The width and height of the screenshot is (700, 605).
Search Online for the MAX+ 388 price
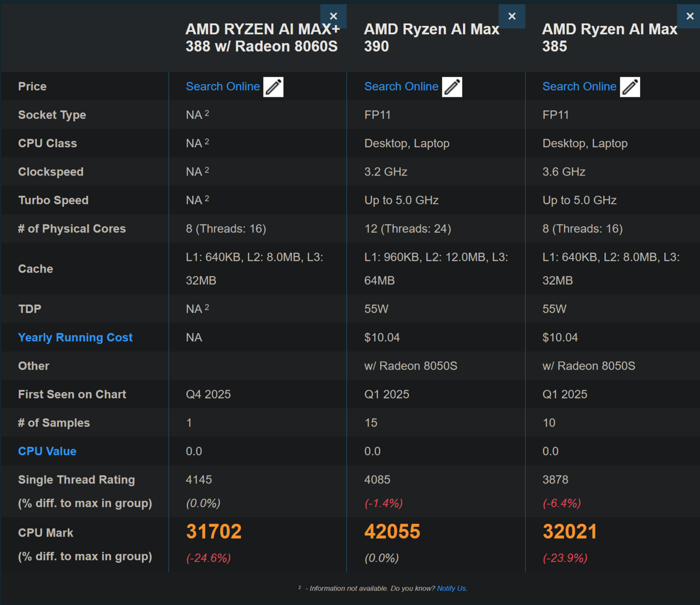(222, 87)
